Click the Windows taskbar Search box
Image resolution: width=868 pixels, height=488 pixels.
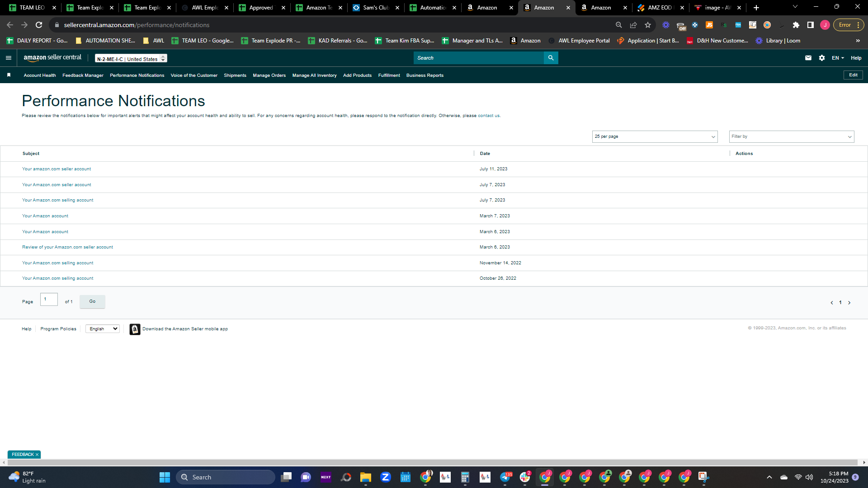226,477
